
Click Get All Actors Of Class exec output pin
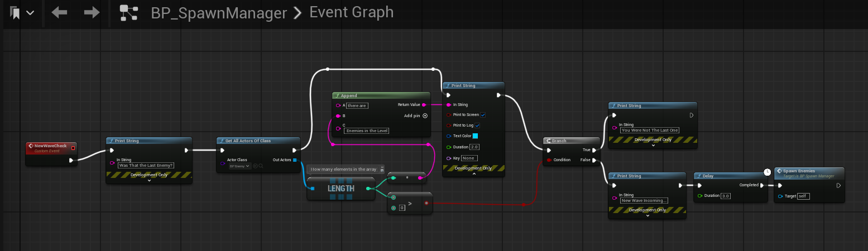pyautogui.click(x=294, y=150)
